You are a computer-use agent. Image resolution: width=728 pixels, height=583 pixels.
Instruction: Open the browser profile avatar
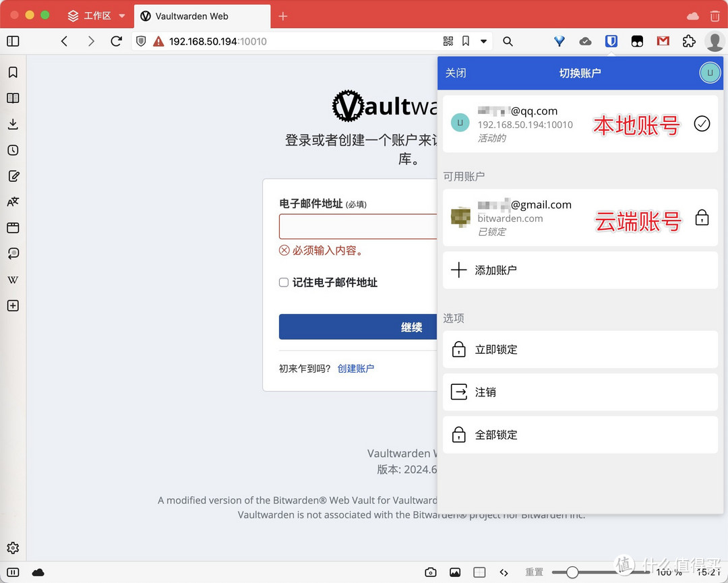point(715,41)
